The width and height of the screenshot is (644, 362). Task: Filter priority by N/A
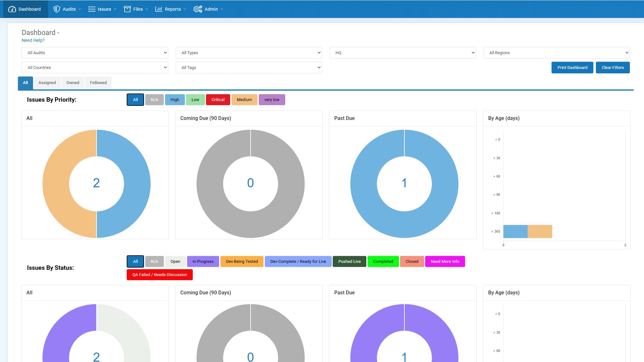(154, 100)
